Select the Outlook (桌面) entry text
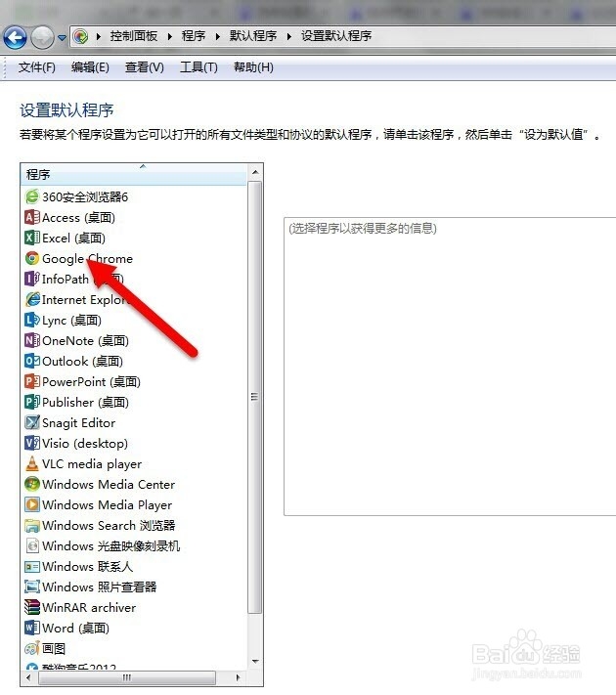The height and width of the screenshot is (695, 616). (x=82, y=362)
